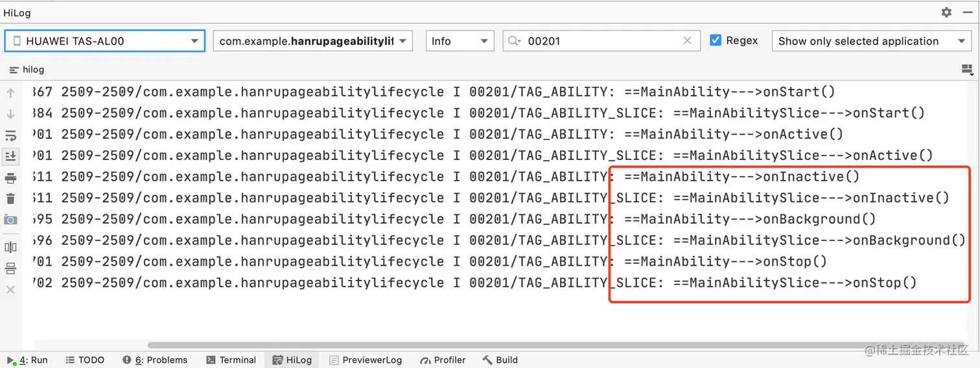Screen dimensions: 980x368
Task: Click the MainAbilitySlice--->onStart() log line
Action: 479,113
